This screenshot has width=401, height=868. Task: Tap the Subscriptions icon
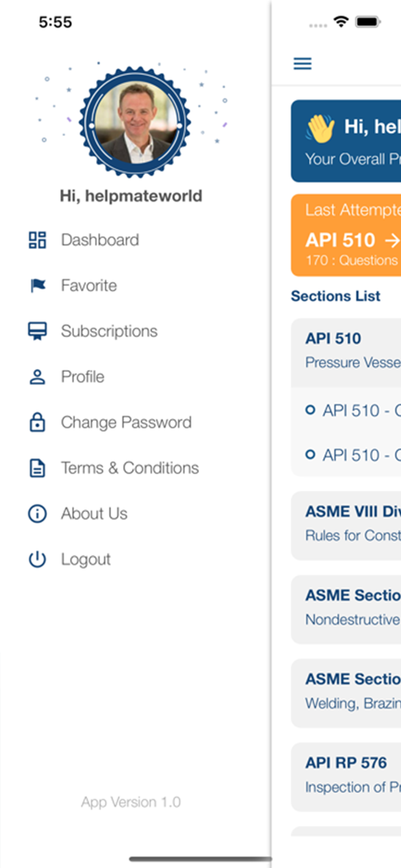[x=36, y=330]
